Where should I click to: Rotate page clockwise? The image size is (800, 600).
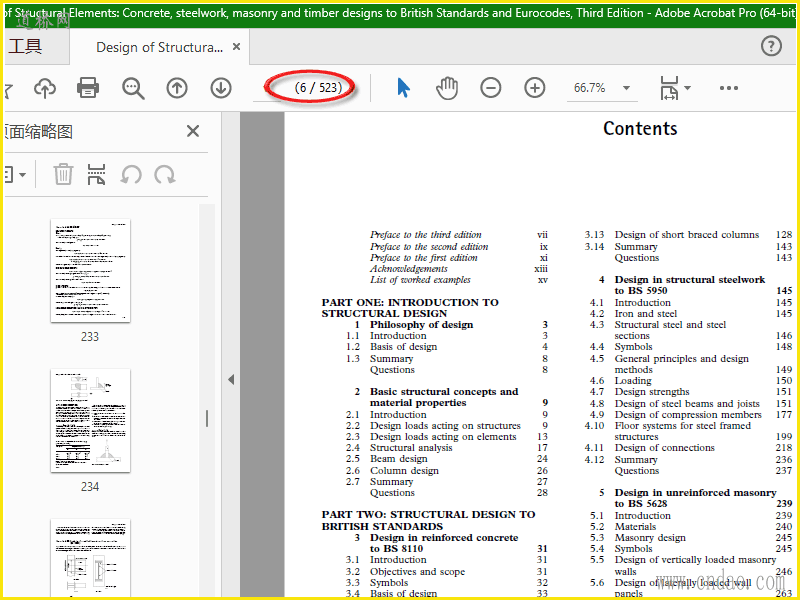click(165, 174)
